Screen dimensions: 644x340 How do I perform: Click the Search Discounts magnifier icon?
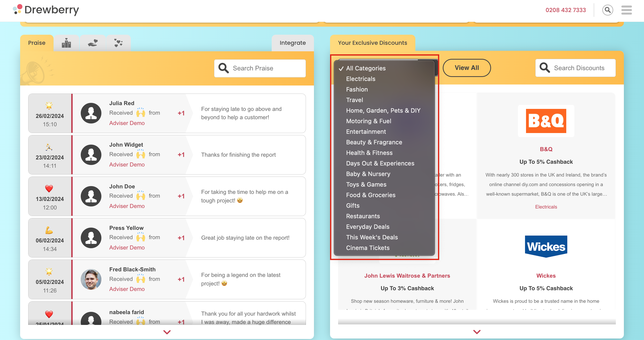click(x=545, y=68)
